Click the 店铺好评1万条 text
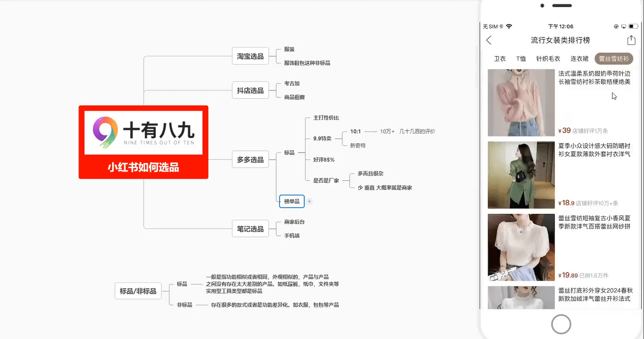This screenshot has height=339, width=644. pyautogui.click(x=590, y=131)
